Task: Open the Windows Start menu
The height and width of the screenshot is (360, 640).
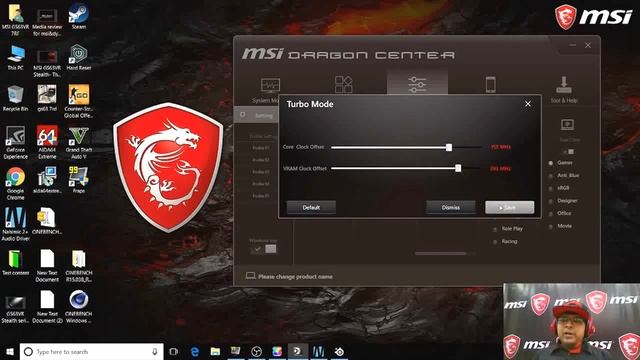Action: pyautogui.click(x=10, y=351)
